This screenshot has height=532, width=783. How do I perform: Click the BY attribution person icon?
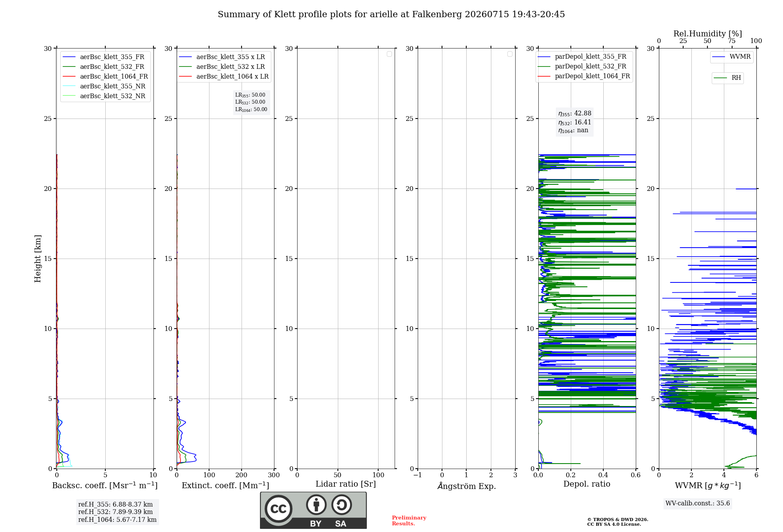tap(316, 505)
